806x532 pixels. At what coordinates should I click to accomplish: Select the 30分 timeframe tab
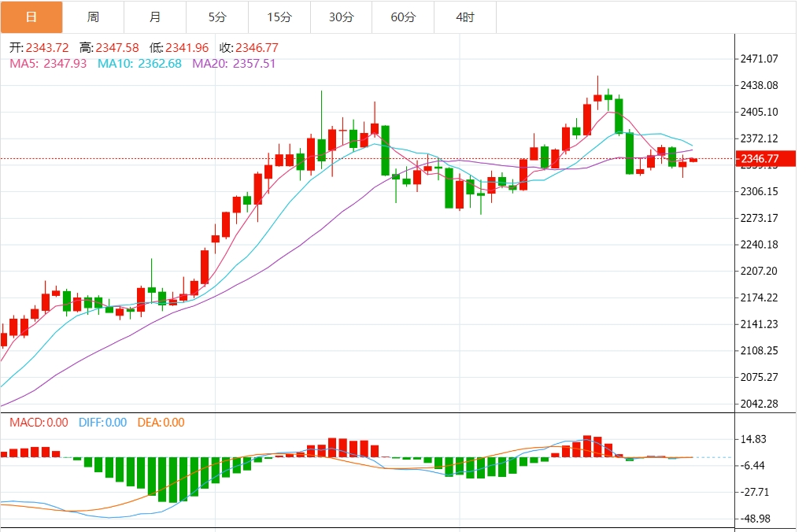click(x=342, y=17)
